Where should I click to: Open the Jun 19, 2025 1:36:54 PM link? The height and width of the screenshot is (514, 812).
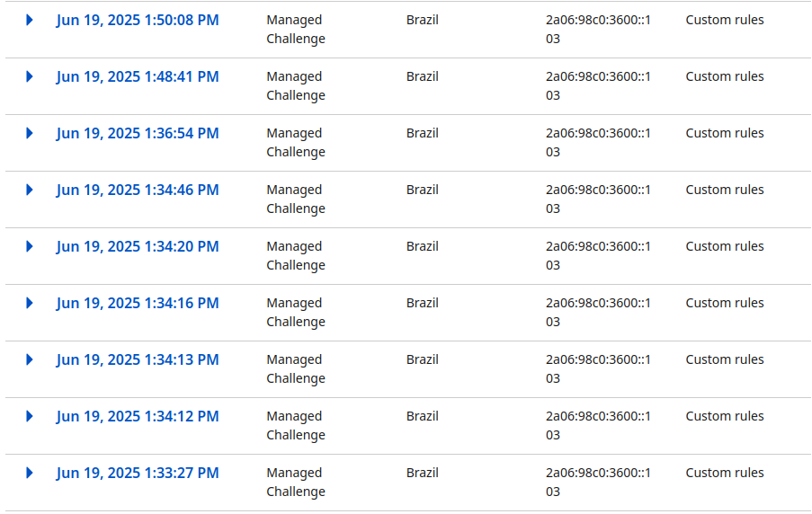138,134
